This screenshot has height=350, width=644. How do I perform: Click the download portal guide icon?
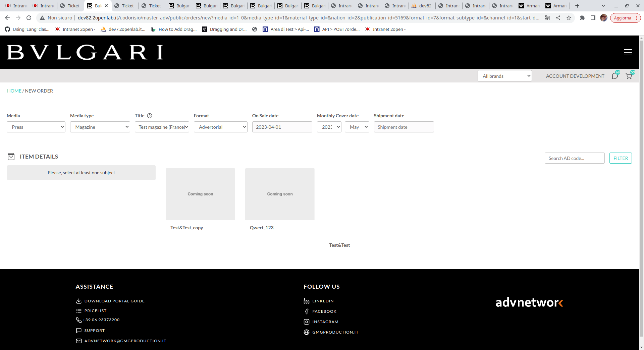click(x=79, y=301)
